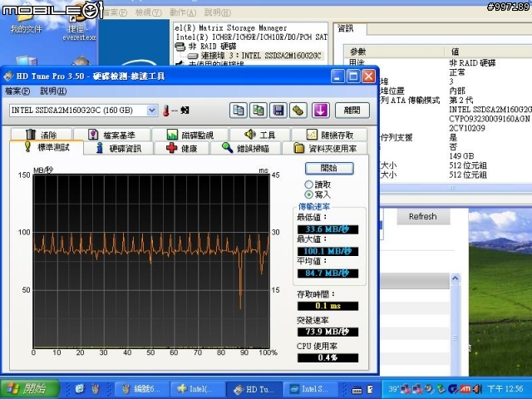Image resolution: width=532 pixels, height=399 pixels.
Task: Click the volume speaker tray icon
Action: click(478, 389)
